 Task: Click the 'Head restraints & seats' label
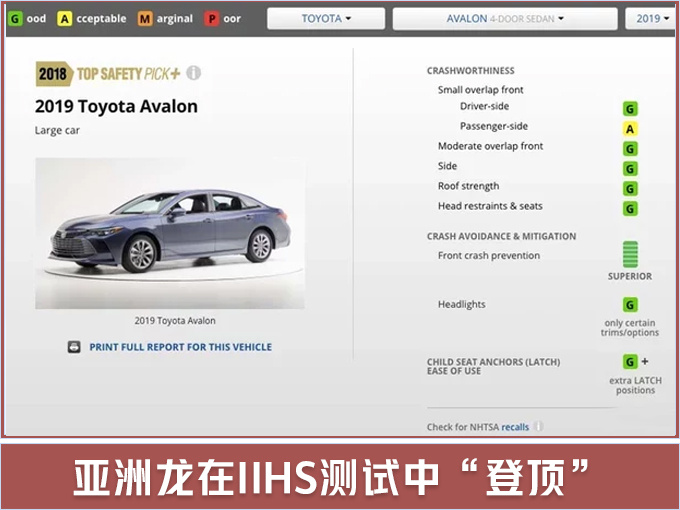click(490, 206)
